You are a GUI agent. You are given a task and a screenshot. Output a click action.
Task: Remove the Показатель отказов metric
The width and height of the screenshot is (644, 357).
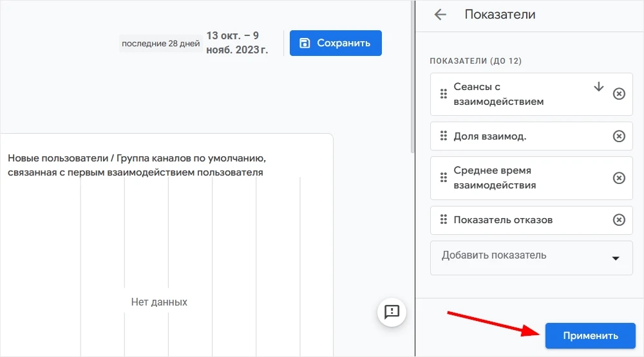tap(619, 220)
